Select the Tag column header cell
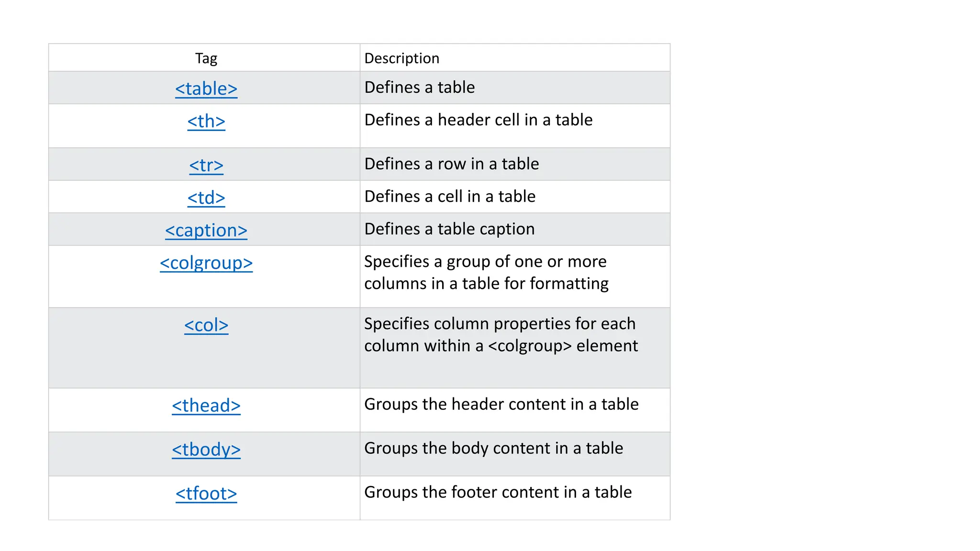980x551 pixels. click(x=204, y=58)
